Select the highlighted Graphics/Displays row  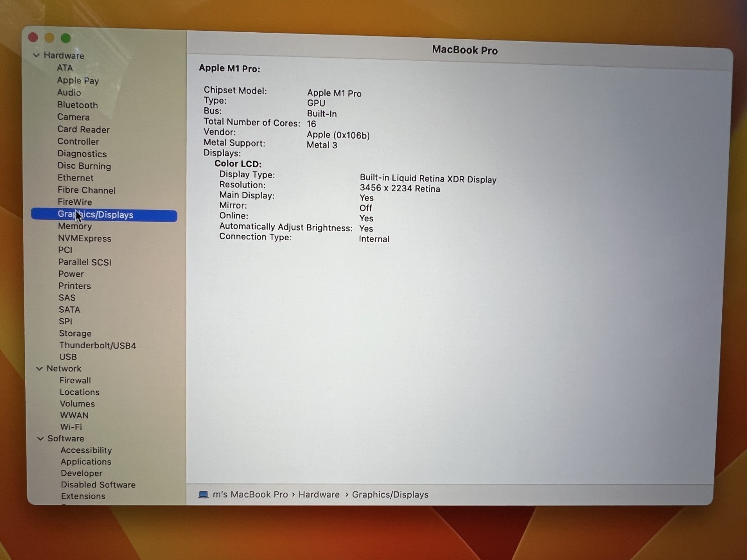point(104,215)
